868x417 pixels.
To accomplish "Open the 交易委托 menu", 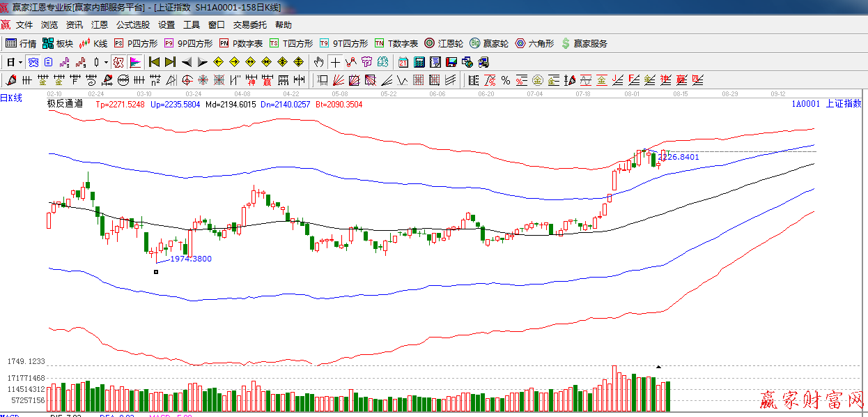I will point(249,25).
